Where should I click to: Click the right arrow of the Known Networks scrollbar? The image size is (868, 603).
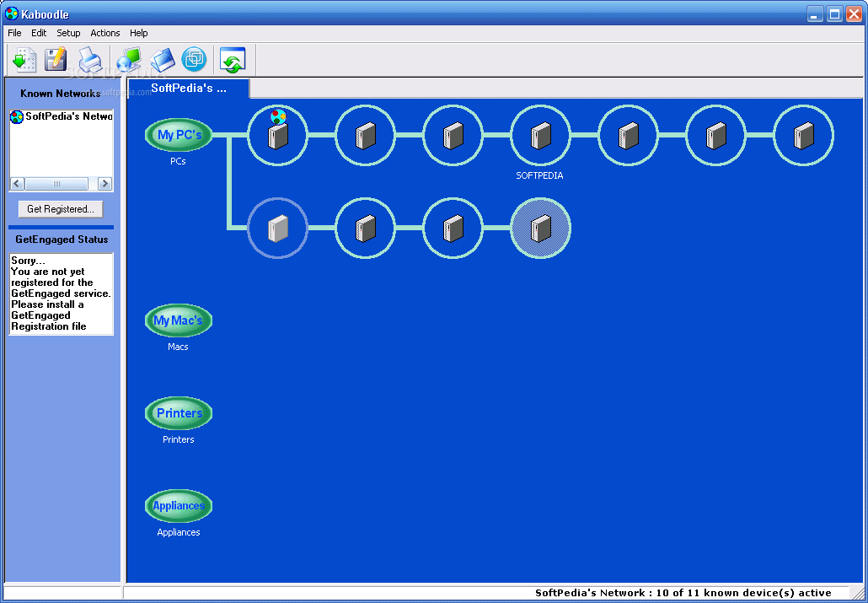[104, 184]
